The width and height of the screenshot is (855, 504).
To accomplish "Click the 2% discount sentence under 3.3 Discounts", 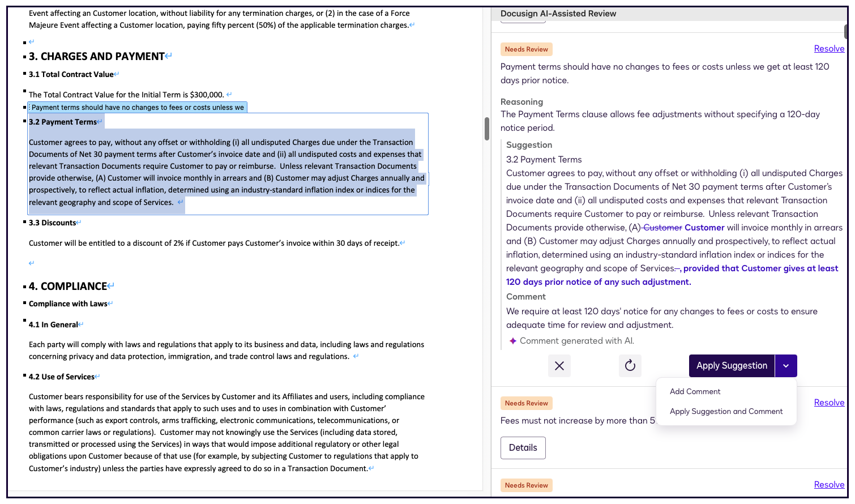I will tap(214, 243).
